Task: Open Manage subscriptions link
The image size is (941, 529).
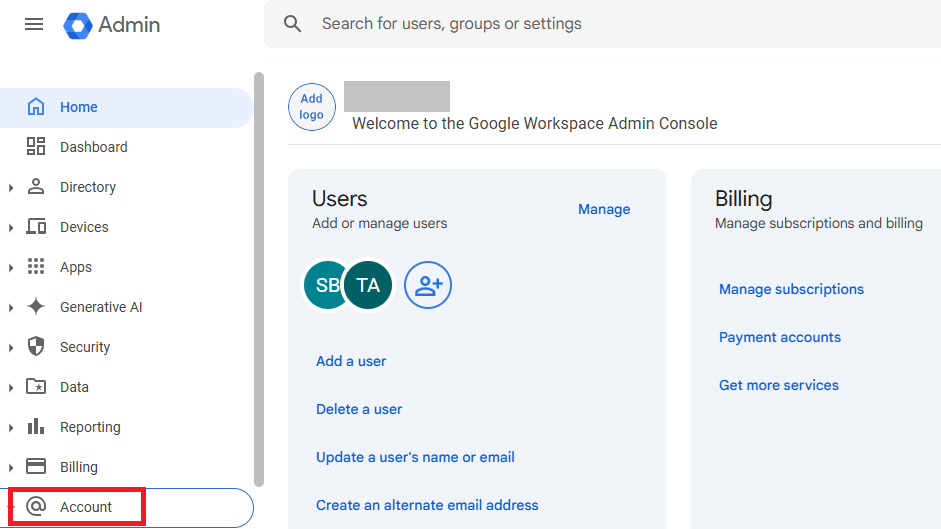Action: 791,289
